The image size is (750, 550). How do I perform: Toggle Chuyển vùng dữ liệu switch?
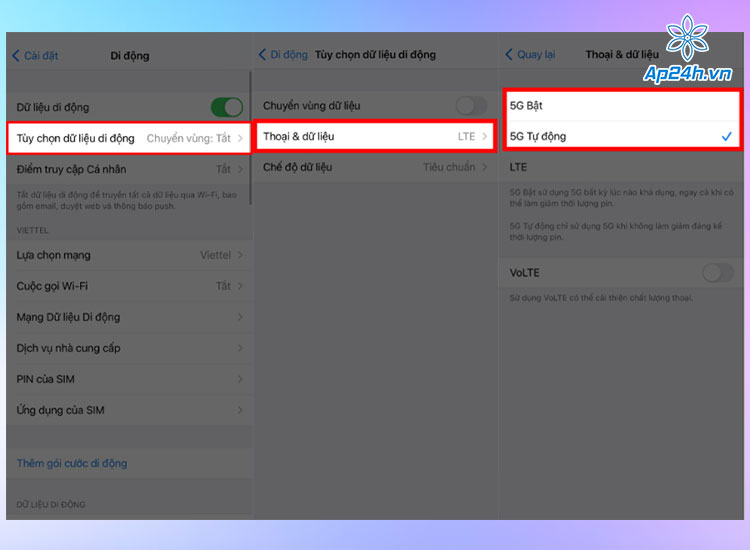471,106
